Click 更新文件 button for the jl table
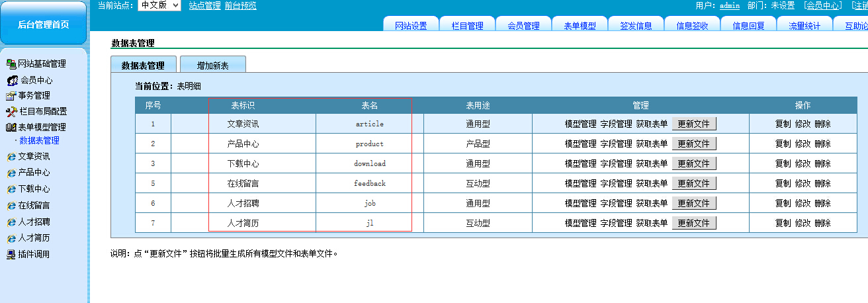The height and width of the screenshot is (303, 868). click(693, 223)
